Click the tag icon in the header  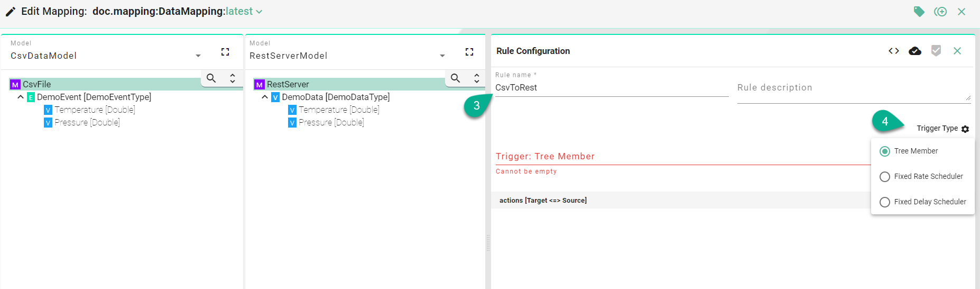click(x=919, y=12)
